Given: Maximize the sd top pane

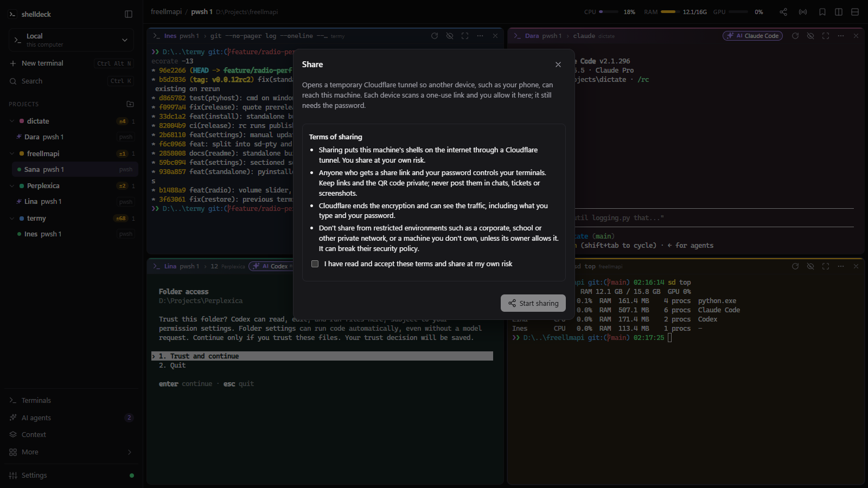Looking at the screenshot, I should [x=826, y=266].
